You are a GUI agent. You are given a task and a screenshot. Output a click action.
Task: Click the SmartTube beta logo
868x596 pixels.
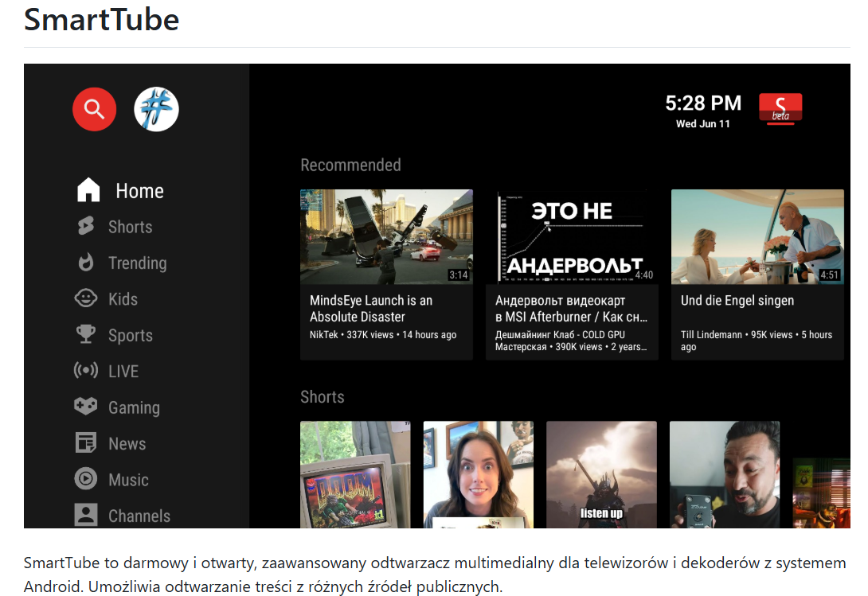[780, 108]
